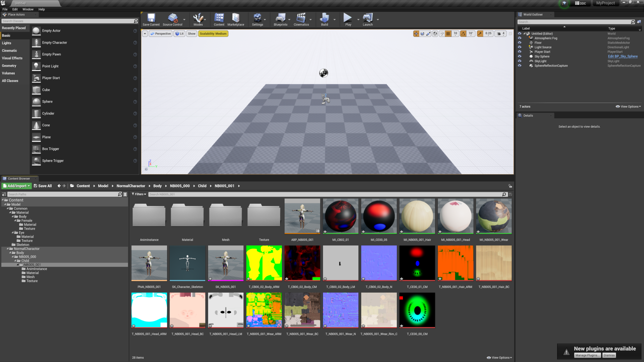Select the SK_Character_Skeleton asset thumbnail
This screenshot has height=362, width=644.
187,263
